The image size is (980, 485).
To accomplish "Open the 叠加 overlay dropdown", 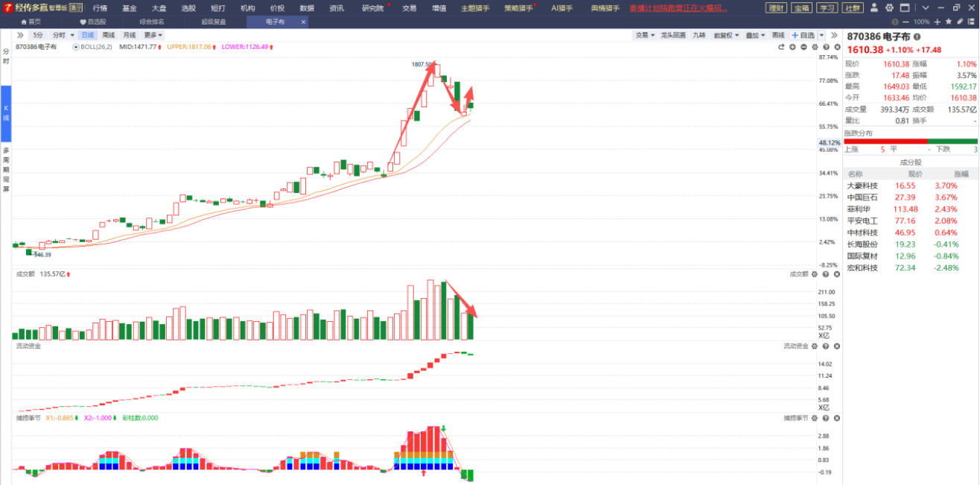I will click(x=754, y=35).
